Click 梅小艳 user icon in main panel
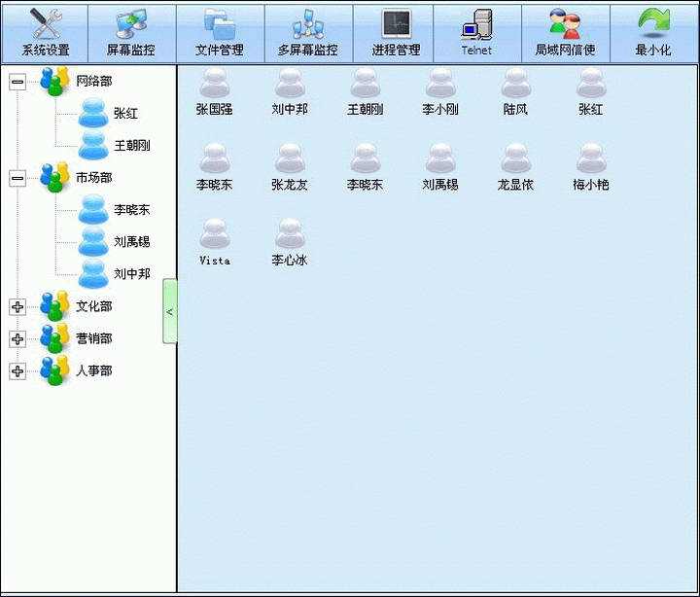 tap(591, 167)
